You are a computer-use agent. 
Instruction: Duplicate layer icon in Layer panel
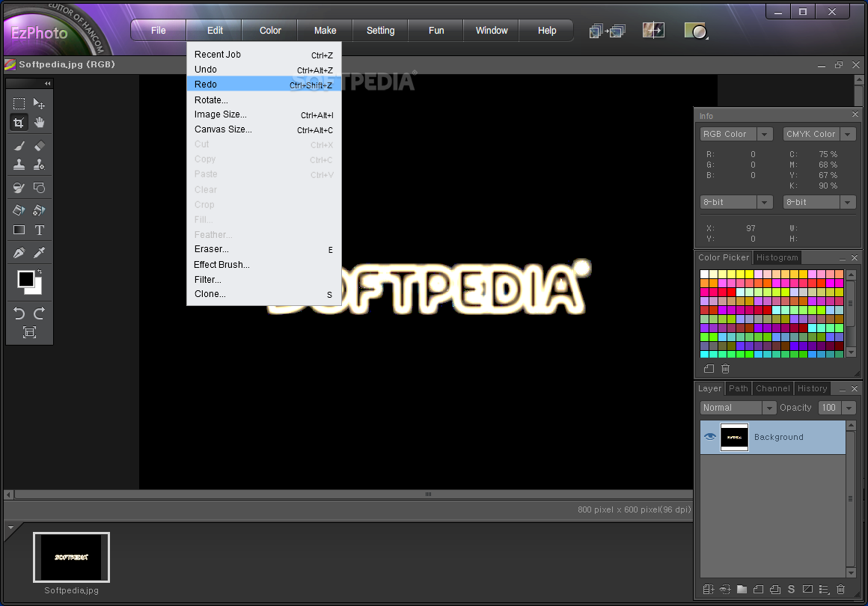pyautogui.click(x=775, y=590)
